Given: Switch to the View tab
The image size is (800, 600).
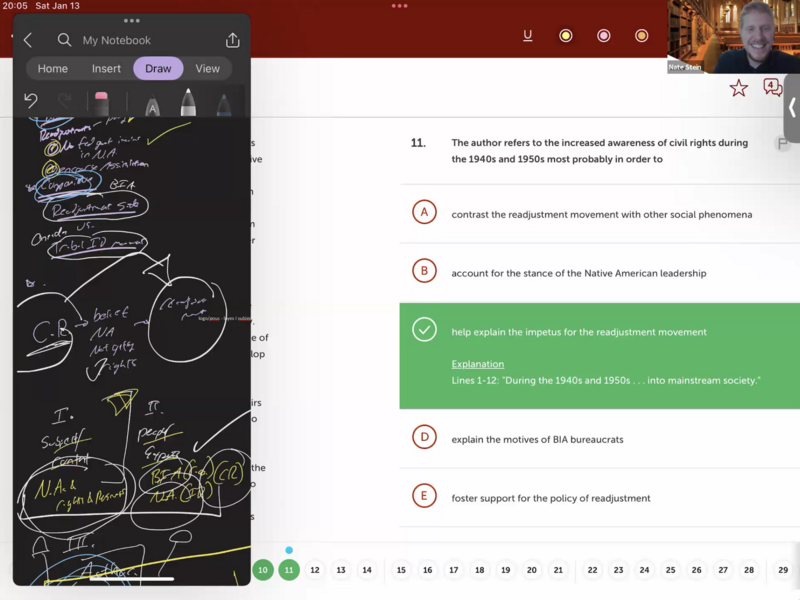Looking at the screenshot, I should (x=207, y=68).
